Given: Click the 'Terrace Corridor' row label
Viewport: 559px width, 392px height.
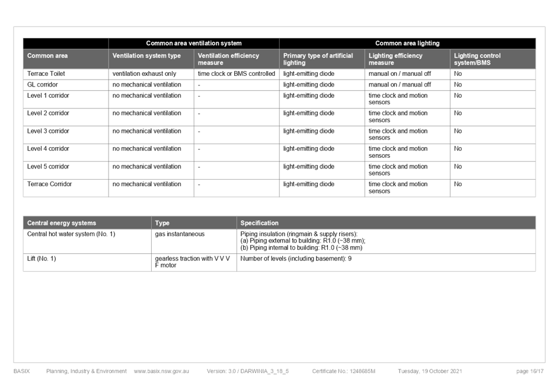Looking at the screenshot, I should pyautogui.click(x=50, y=184).
